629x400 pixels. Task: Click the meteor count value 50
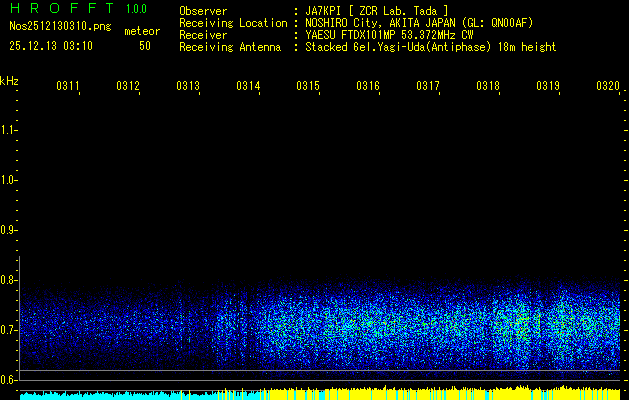145,46
